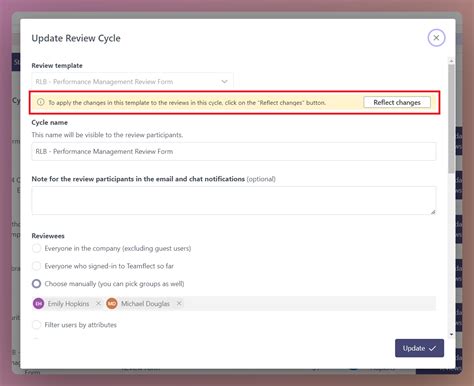This screenshot has width=474, height=386.
Task: Click the info icon in yellow banner
Action: tap(40, 102)
